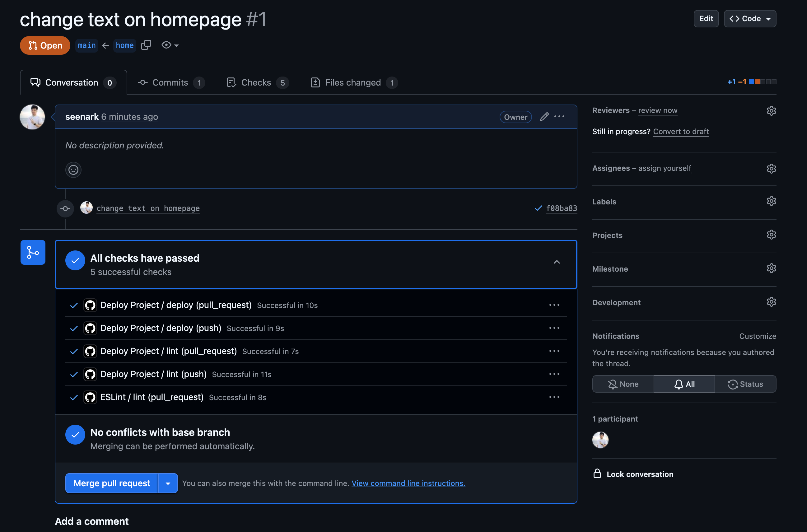
Task: Open comment options ellipsis next to Owner
Action: pyautogui.click(x=559, y=117)
